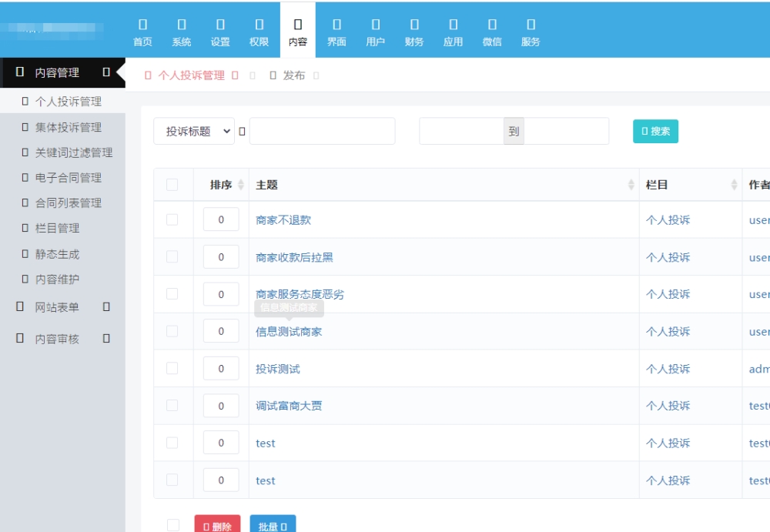Click the 搜索 button
770x532 pixels.
tap(655, 131)
